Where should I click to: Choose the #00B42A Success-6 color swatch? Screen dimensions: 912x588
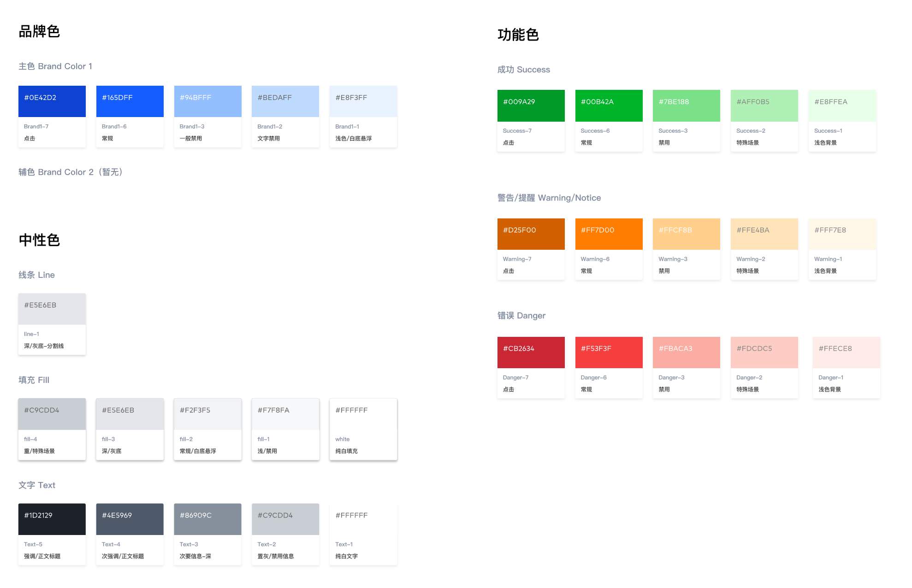click(609, 106)
